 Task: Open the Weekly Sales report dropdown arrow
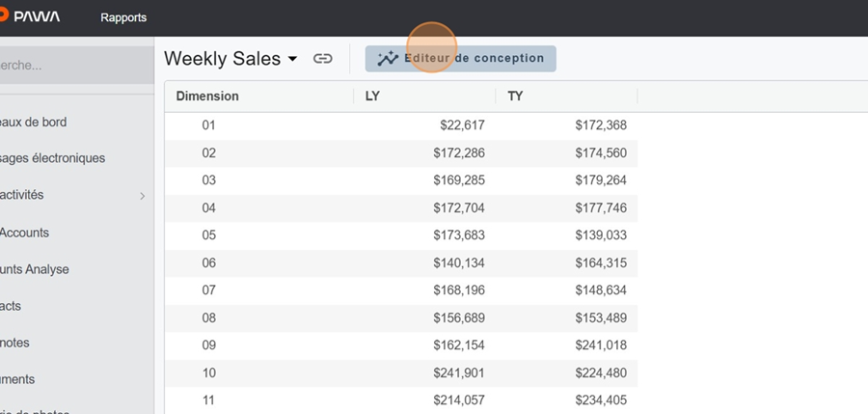[x=292, y=59]
